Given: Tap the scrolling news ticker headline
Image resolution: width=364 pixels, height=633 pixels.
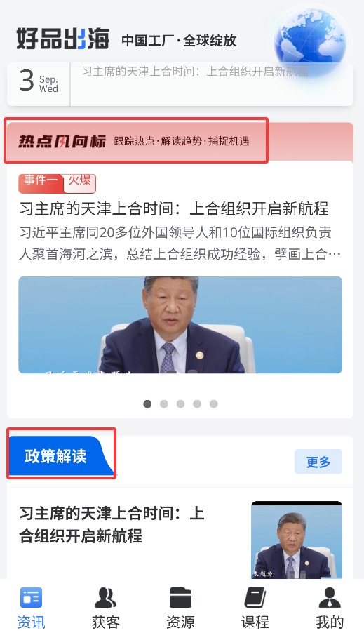Looking at the screenshot, I should coord(194,72).
